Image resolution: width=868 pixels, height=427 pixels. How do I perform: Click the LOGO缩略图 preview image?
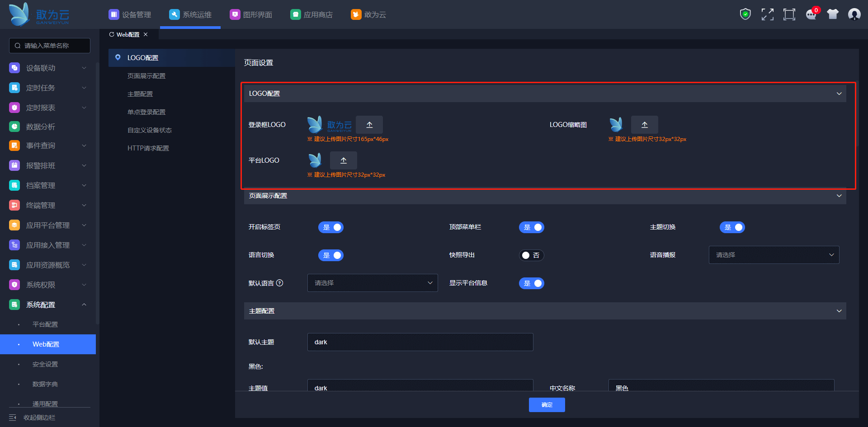pos(616,125)
